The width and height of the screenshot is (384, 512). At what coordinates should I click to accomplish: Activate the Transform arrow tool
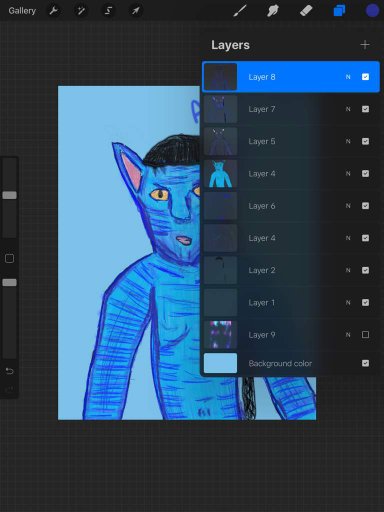pyautogui.click(x=135, y=11)
